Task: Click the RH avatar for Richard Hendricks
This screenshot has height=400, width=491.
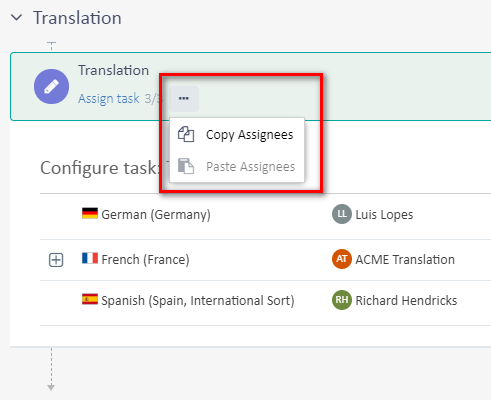Action: 342,300
